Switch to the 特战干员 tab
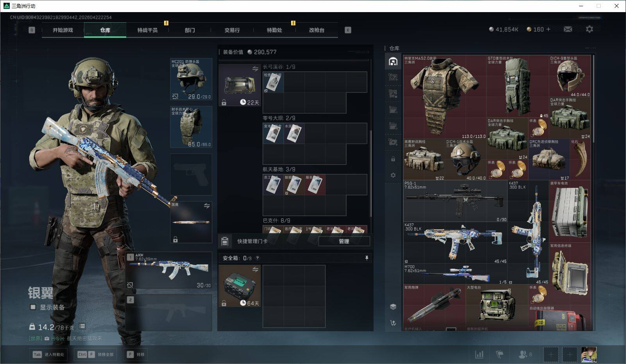The width and height of the screenshot is (626, 364). point(147,30)
